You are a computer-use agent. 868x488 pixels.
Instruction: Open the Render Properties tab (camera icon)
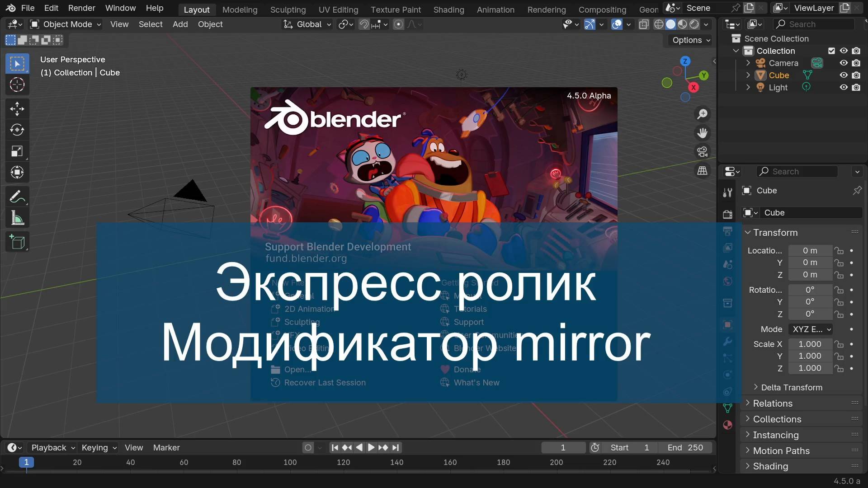point(728,214)
